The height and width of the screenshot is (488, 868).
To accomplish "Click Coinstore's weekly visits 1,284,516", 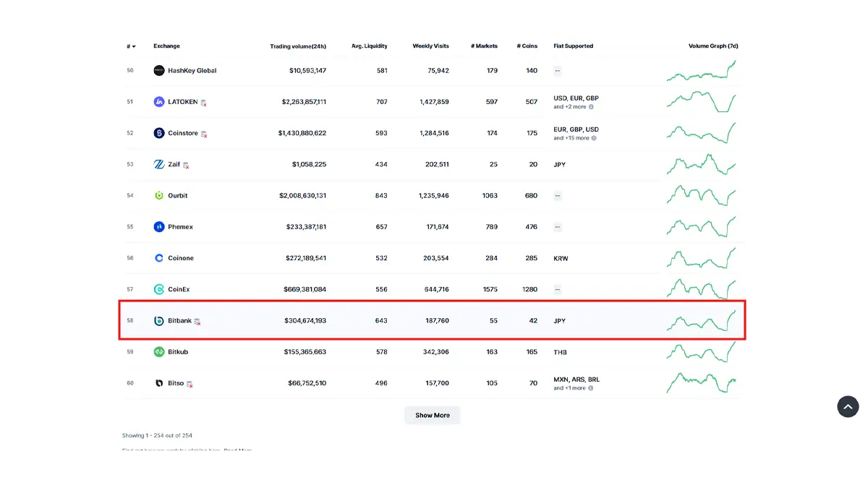I will tap(433, 133).
